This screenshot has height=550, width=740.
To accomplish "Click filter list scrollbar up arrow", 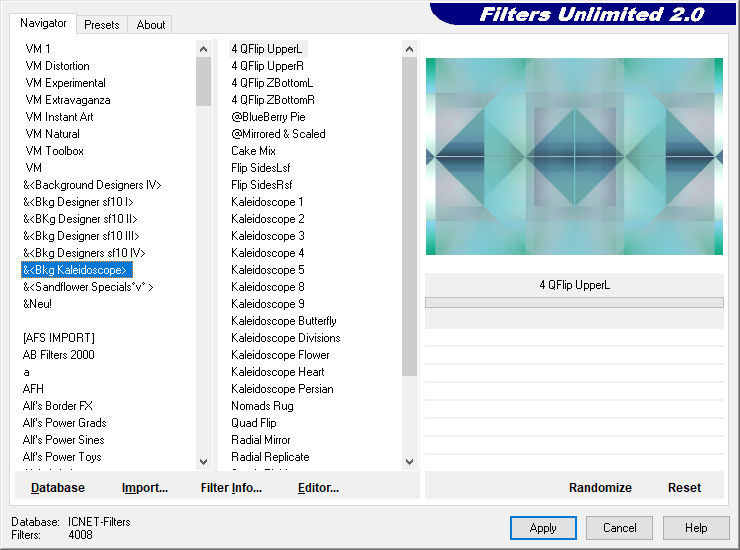I will (409, 49).
